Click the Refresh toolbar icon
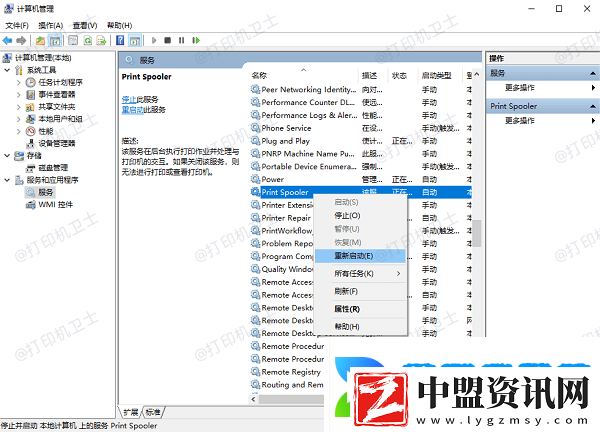 88,40
